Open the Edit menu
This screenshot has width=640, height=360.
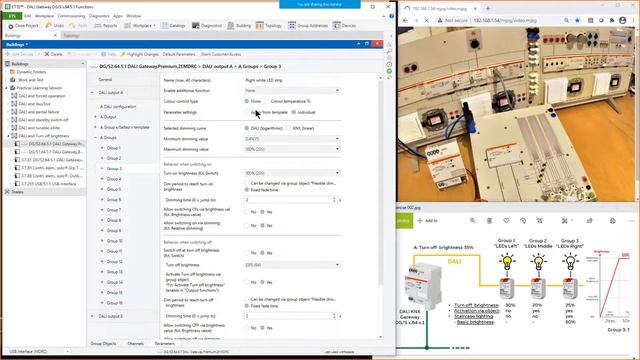coord(27,16)
